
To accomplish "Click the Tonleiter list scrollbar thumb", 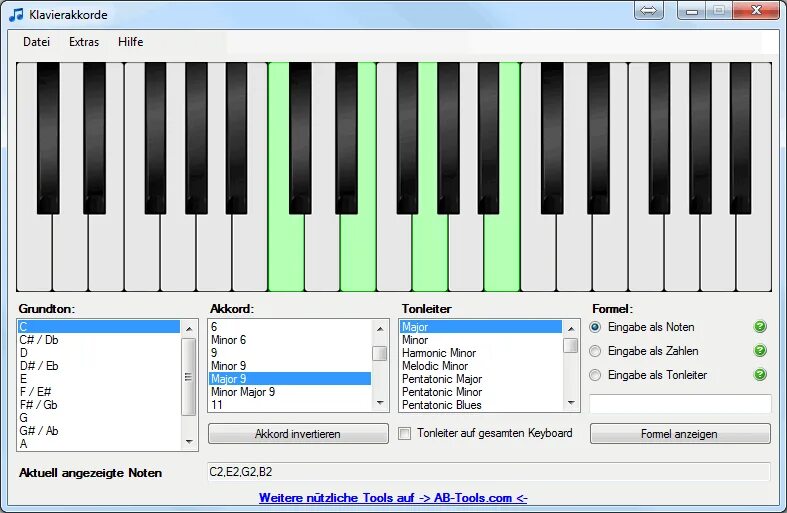I will point(571,345).
